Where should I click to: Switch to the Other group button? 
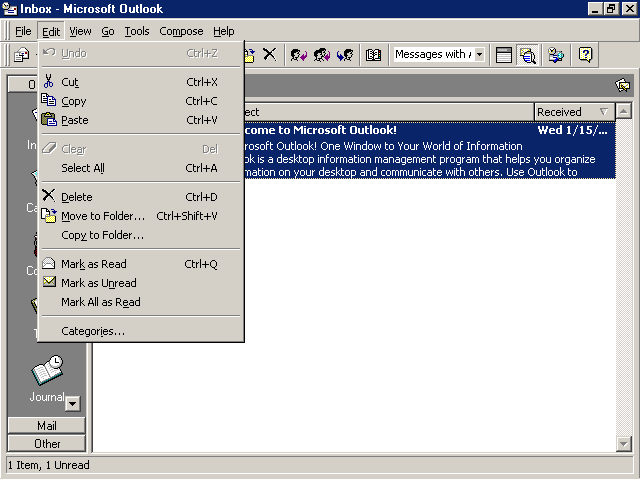click(x=47, y=444)
